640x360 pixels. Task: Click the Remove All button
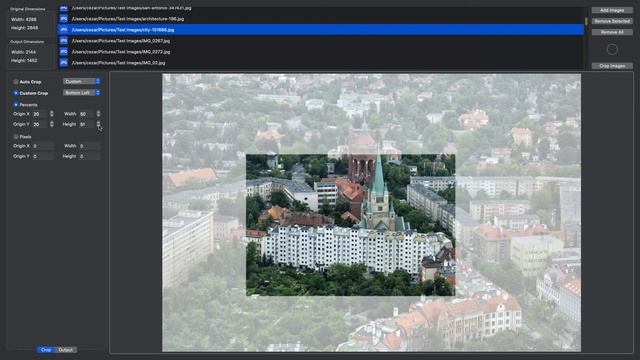(x=612, y=32)
